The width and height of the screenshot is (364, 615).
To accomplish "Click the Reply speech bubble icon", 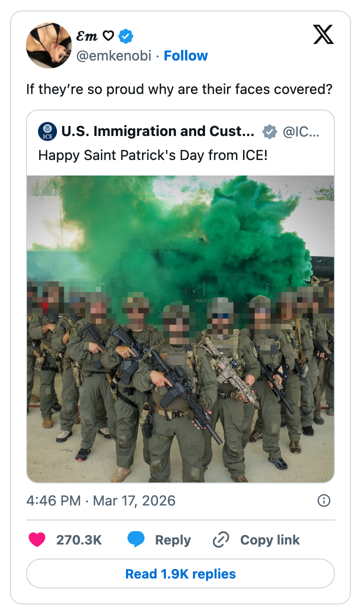I will (136, 539).
